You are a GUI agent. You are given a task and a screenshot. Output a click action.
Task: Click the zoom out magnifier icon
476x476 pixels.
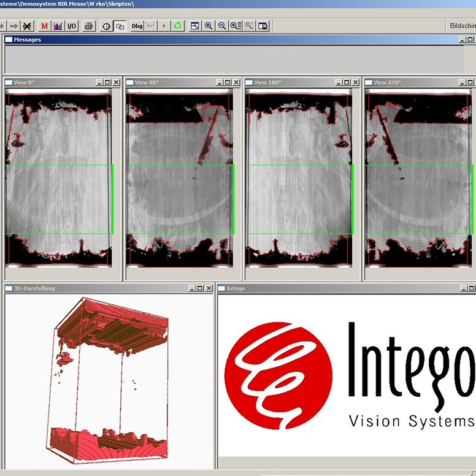(x=222, y=26)
